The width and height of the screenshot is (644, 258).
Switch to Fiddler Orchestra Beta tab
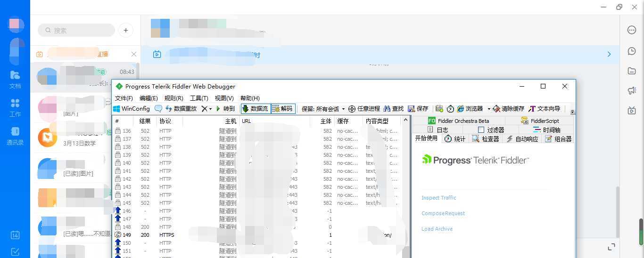point(458,121)
